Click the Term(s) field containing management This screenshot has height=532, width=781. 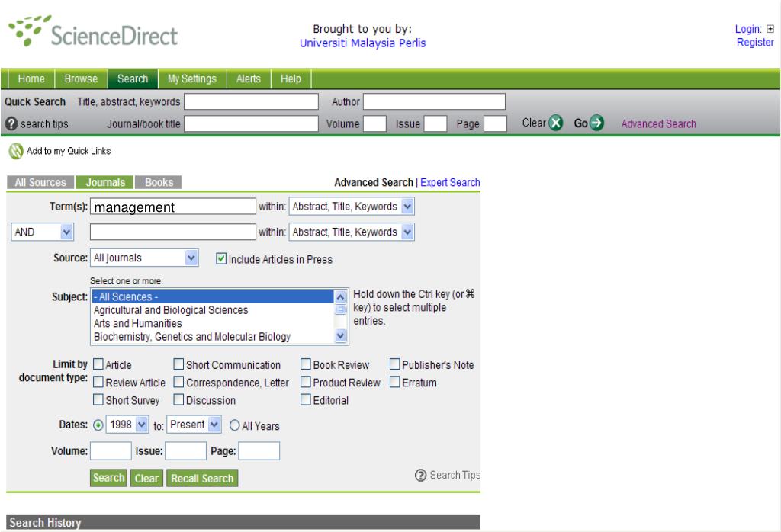point(173,207)
